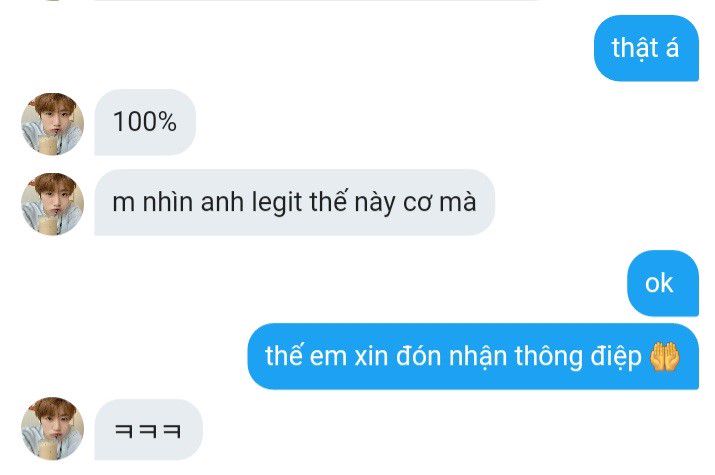The image size is (715, 475).
Task: Click the avatar next to the legit message
Action: click(52, 204)
